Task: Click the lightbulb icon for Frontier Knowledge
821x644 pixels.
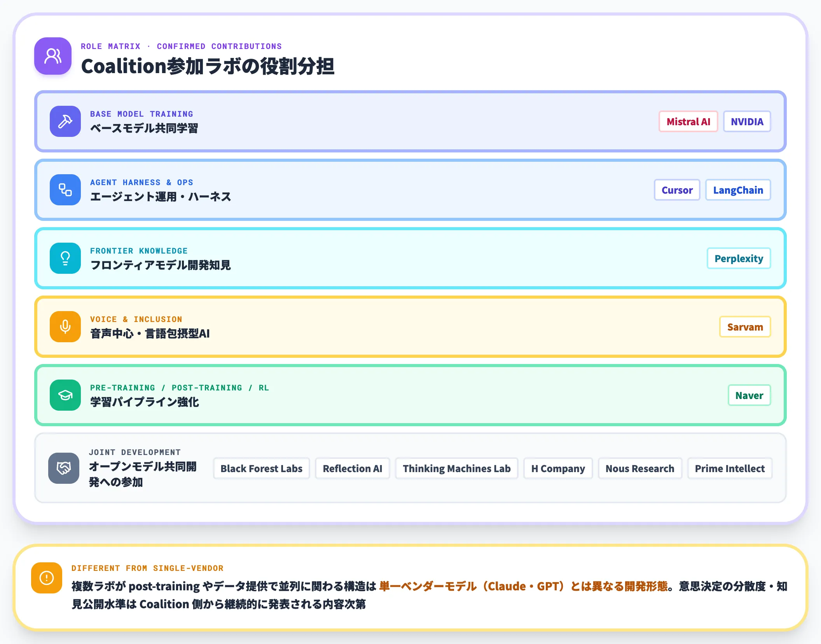Action: (x=65, y=258)
